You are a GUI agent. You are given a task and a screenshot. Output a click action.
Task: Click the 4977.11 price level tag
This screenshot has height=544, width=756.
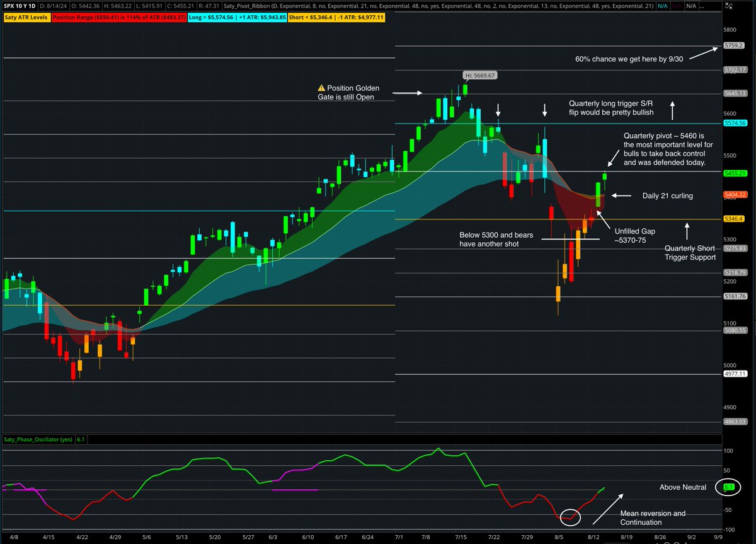coord(736,373)
